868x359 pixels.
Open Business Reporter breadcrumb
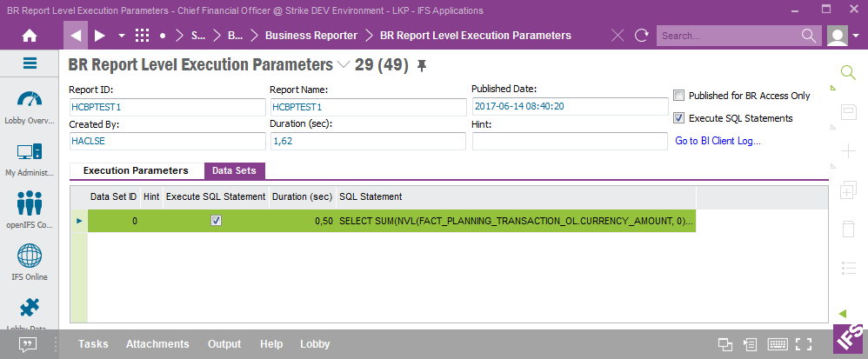point(311,36)
